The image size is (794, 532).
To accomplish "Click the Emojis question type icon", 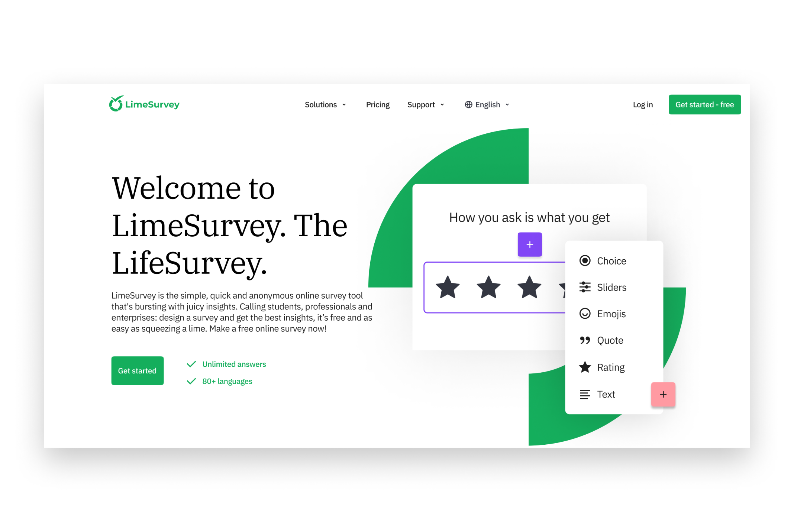I will (x=584, y=314).
